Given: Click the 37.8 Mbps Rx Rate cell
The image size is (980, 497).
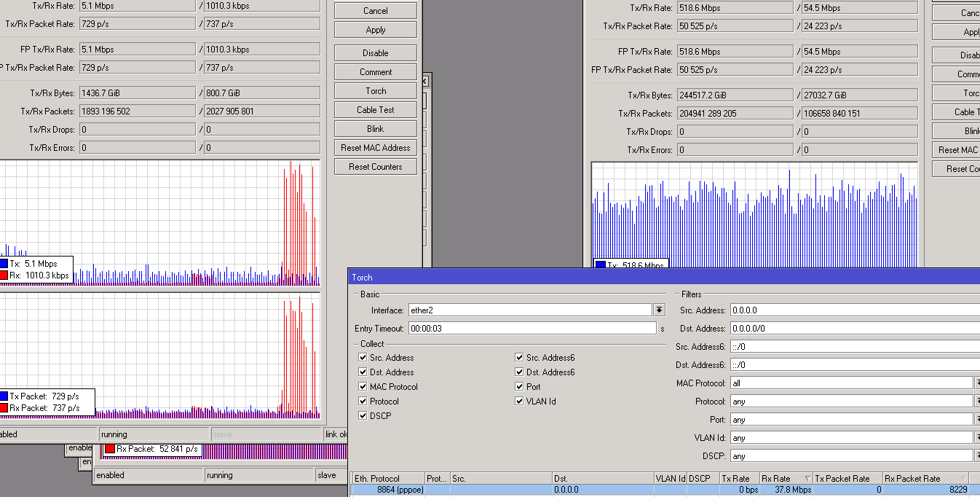Looking at the screenshot, I should (x=786, y=490).
